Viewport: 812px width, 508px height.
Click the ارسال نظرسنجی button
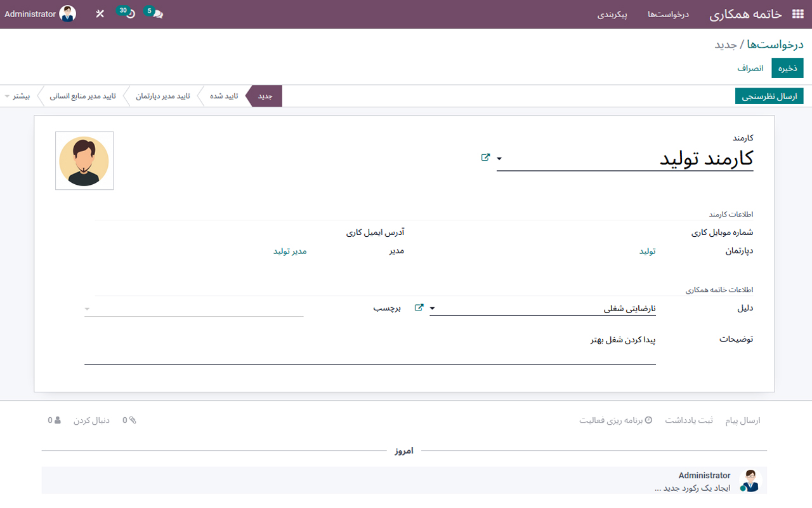point(769,95)
